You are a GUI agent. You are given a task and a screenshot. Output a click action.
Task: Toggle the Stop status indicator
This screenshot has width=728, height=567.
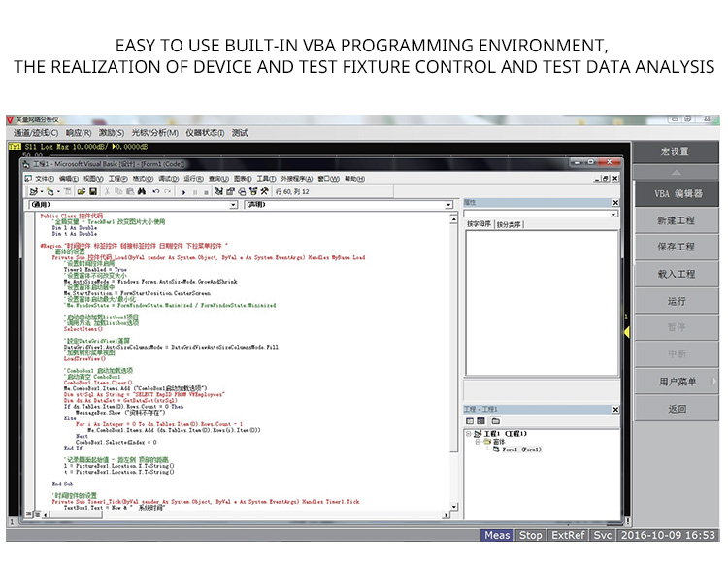[531, 535]
